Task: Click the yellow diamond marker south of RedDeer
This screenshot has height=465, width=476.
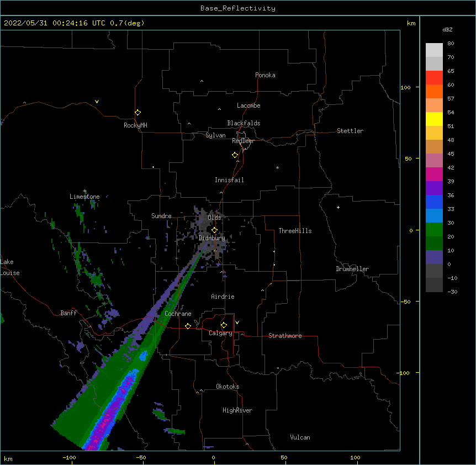Action: 235,155
